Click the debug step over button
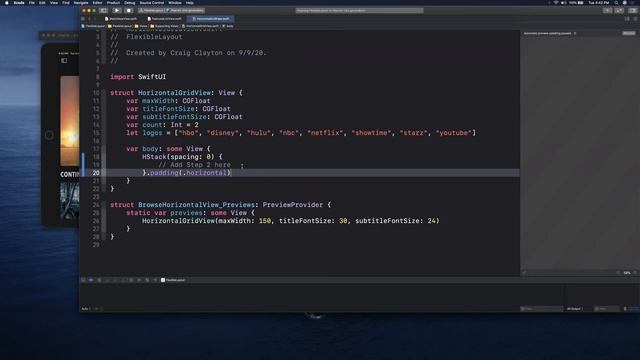The image size is (640, 360). pyautogui.click(x=107, y=280)
